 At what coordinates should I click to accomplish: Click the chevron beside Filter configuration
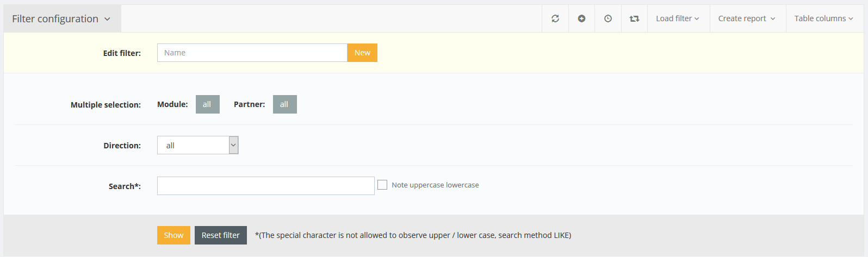click(x=107, y=19)
